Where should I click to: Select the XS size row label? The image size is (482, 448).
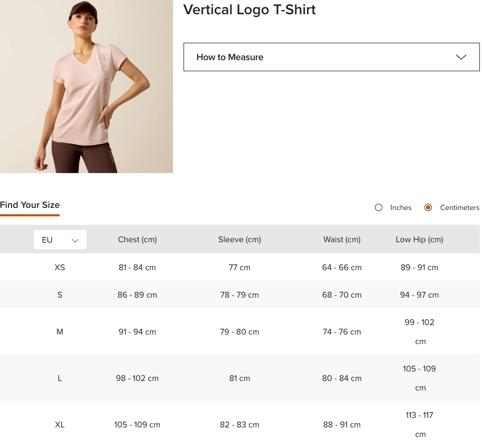pos(60,268)
